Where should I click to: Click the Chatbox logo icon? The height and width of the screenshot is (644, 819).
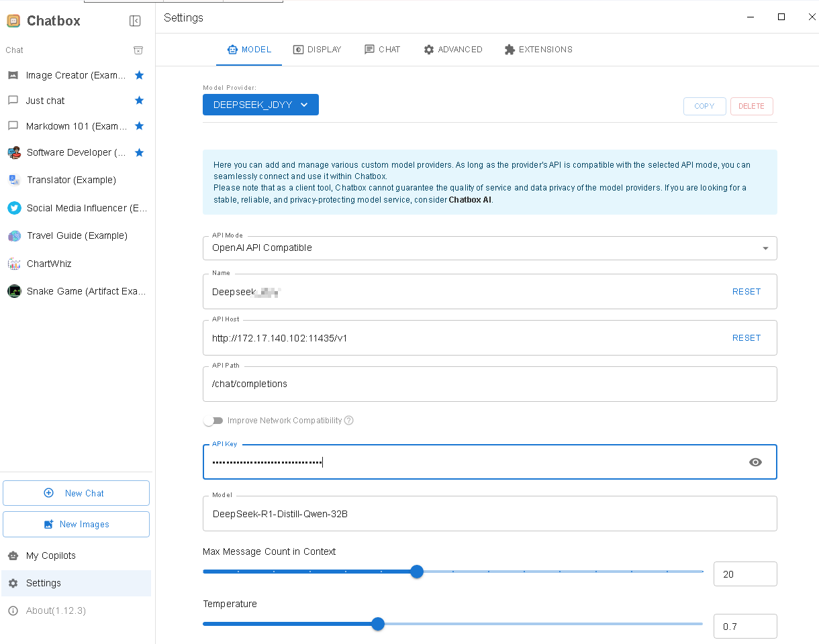point(13,21)
